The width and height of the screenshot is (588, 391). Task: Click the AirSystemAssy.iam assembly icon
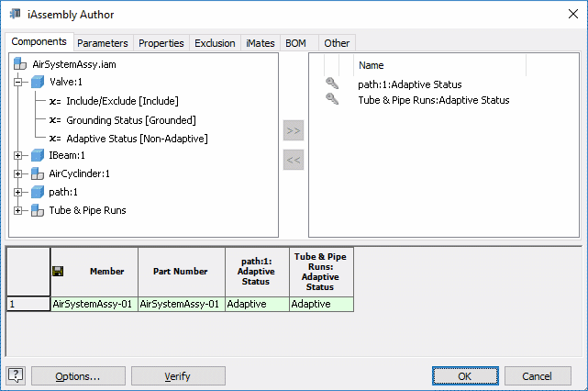click(20, 64)
